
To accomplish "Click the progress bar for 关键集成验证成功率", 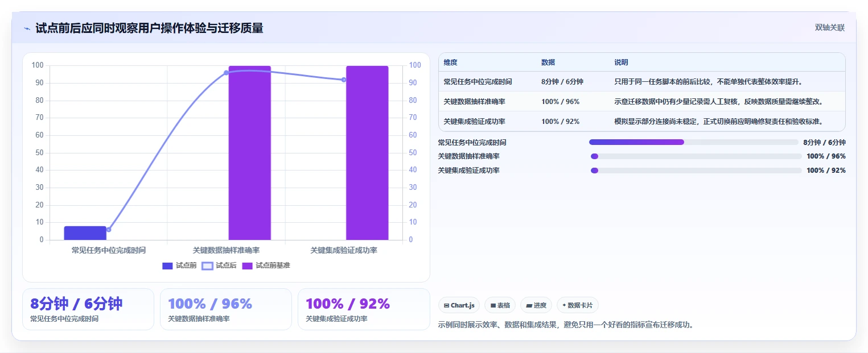I will pyautogui.click(x=696, y=171).
